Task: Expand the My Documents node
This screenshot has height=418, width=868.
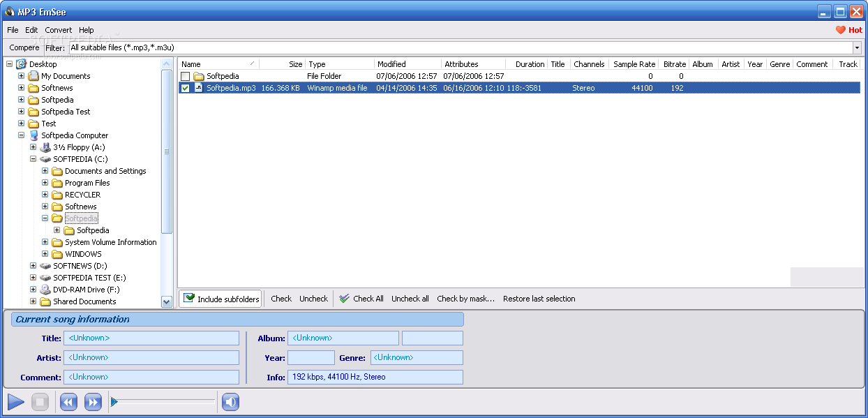Action: point(21,76)
